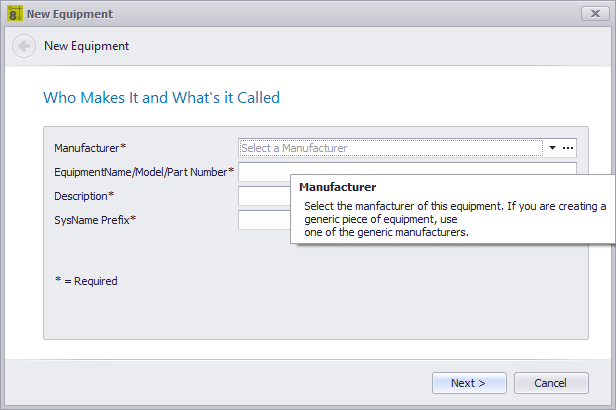Screen dimensions: 616x410
Task: Click the Manufacturer tooltip popup
Action: click(453, 209)
